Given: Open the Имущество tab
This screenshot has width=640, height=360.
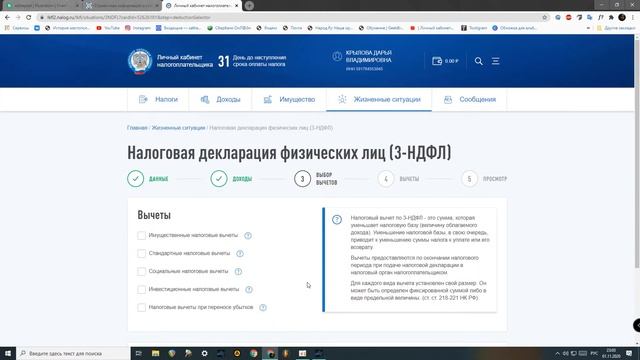Looking at the screenshot, I should [289, 100].
